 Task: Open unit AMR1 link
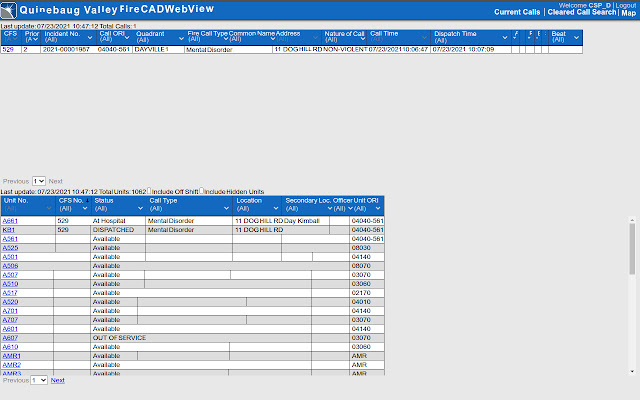coord(11,356)
